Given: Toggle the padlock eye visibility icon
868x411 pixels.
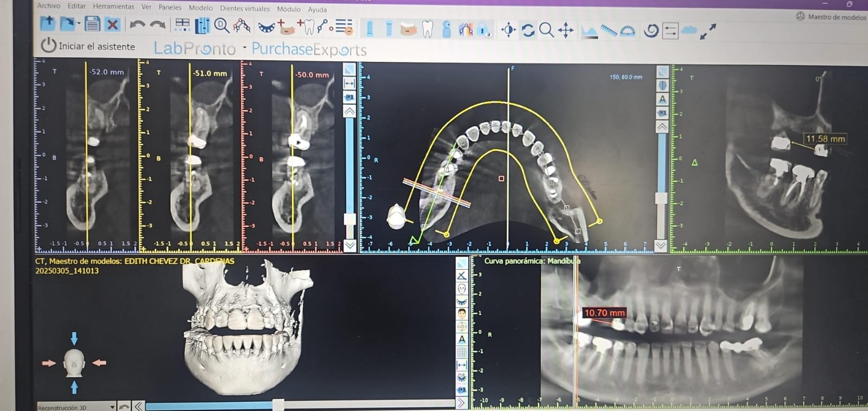Looking at the screenshot, I should 485,30.
